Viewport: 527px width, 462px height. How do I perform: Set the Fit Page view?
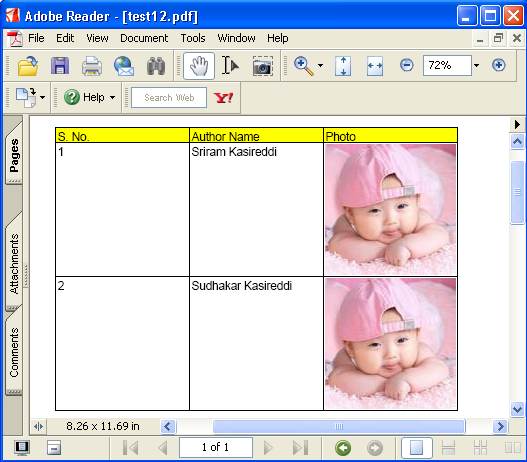pos(343,66)
